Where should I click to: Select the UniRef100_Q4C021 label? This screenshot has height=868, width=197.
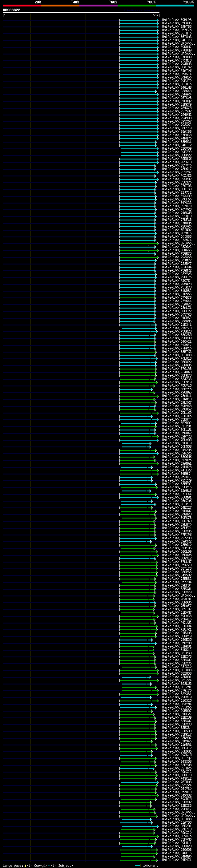tap(177, 342)
